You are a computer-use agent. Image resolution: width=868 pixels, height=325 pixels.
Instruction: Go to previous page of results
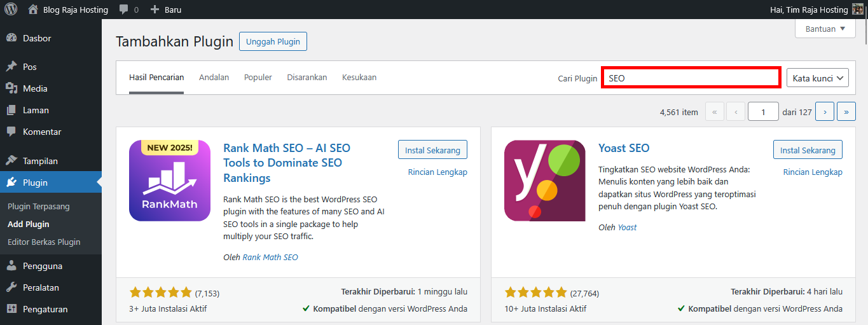click(736, 111)
